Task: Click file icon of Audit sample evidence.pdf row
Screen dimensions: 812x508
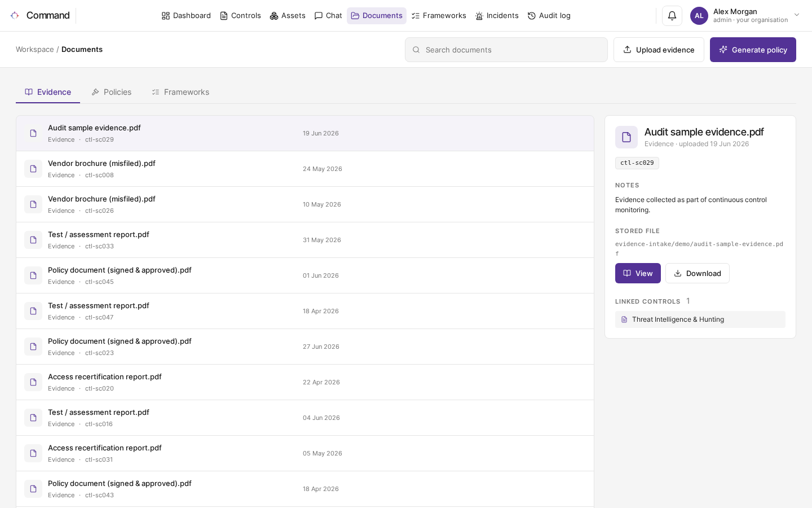Action: (33, 133)
